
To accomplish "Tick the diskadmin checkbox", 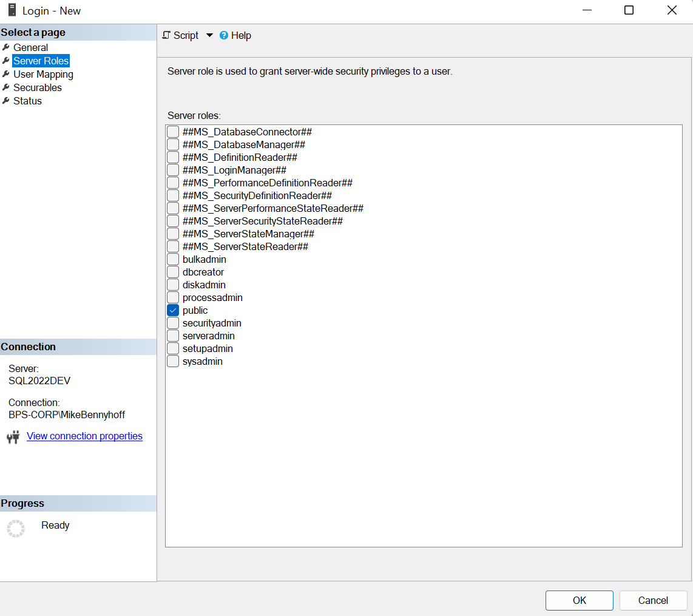I will tap(173, 285).
